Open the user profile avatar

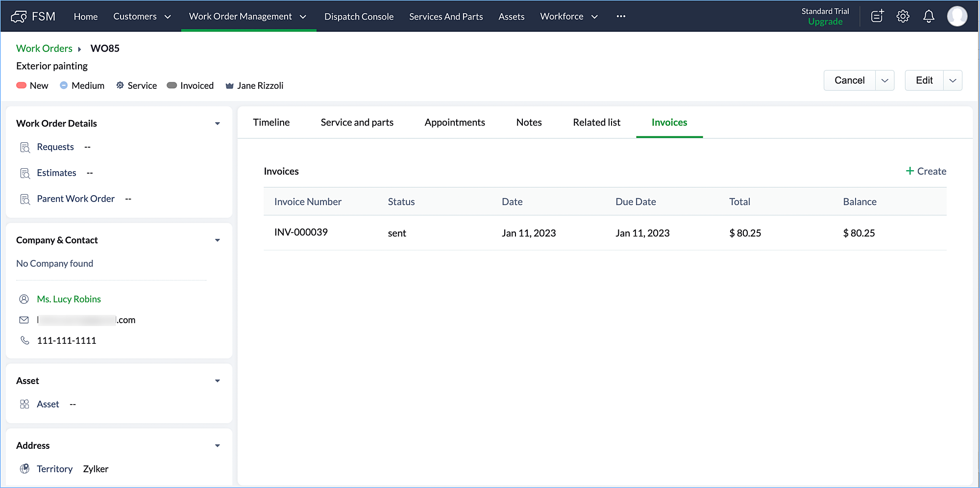tap(956, 16)
